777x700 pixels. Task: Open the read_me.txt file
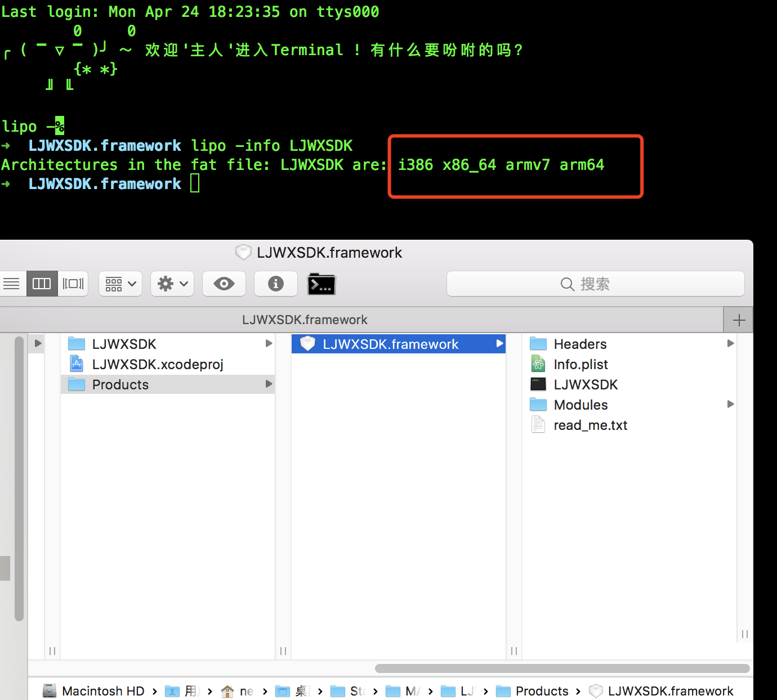[x=590, y=425]
